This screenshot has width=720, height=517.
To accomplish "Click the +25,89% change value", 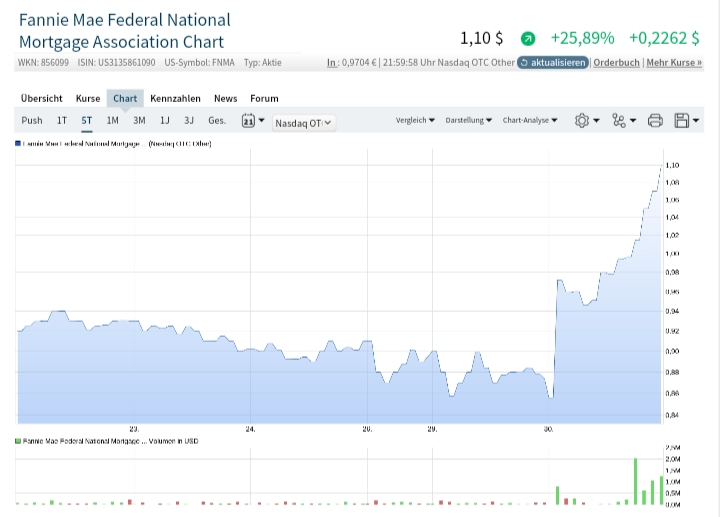I will (x=582, y=38).
